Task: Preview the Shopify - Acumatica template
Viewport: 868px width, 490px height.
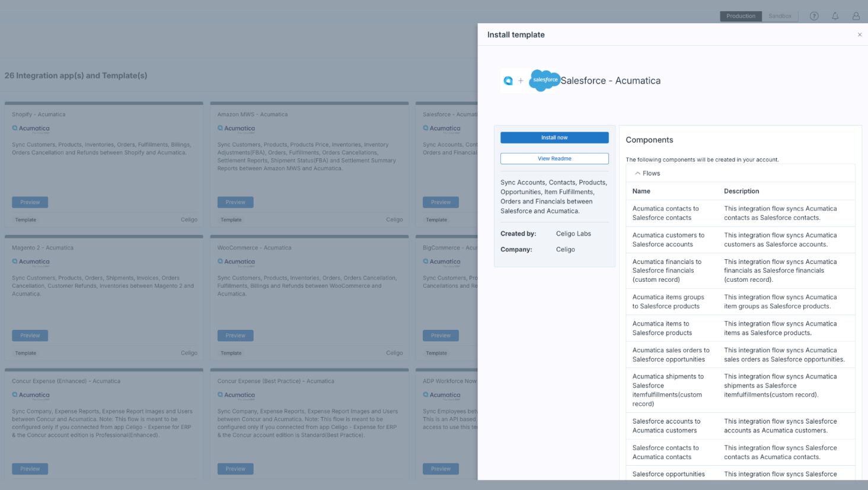Action: click(x=30, y=202)
